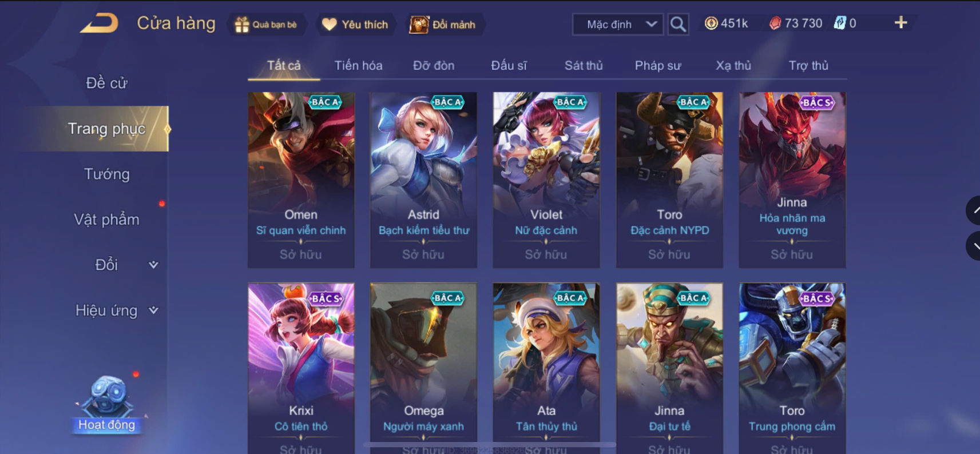Click the gold coin 451k balance icon
Image resolution: width=980 pixels, height=454 pixels.
[711, 23]
